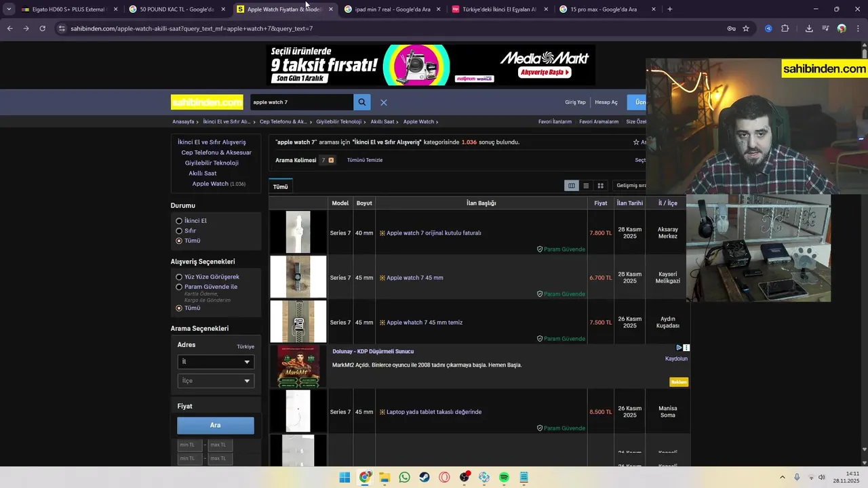The height and width of the screenshot is (488, 868).
Task: Click the browser forward arrow
Action: tap(26, 28)
